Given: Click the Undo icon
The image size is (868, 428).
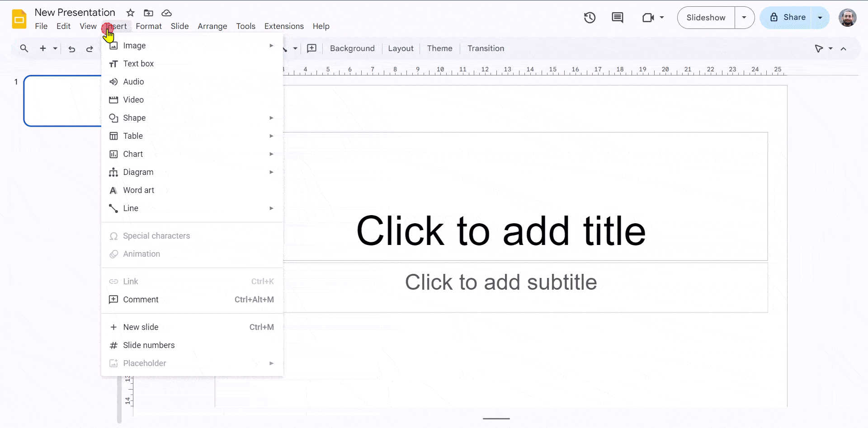Looking at the screenshot, I should tap(71, 48).
